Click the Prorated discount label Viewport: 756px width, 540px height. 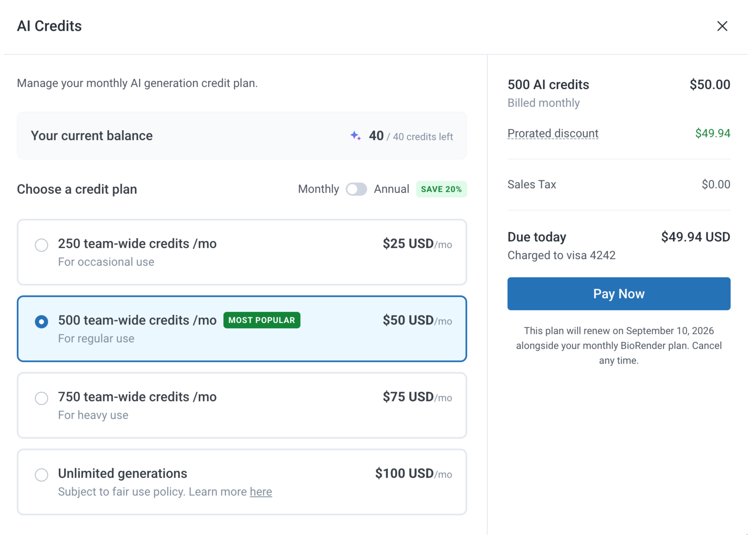click(553, 134)
